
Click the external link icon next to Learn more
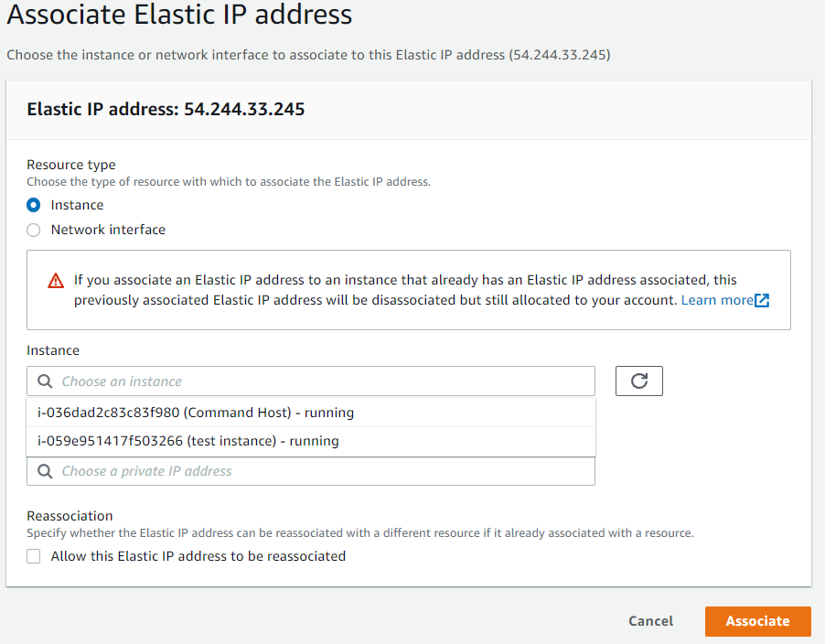click(x=763, y=299)
